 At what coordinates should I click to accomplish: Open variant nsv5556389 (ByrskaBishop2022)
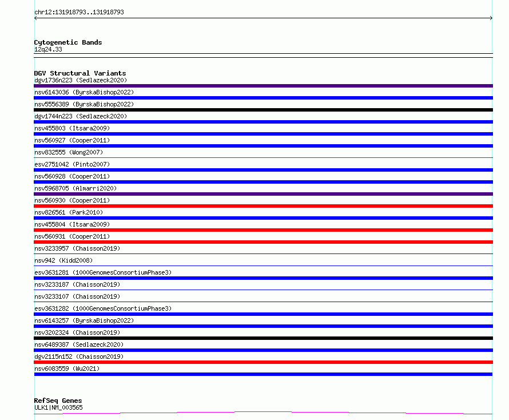pos(84,104)
